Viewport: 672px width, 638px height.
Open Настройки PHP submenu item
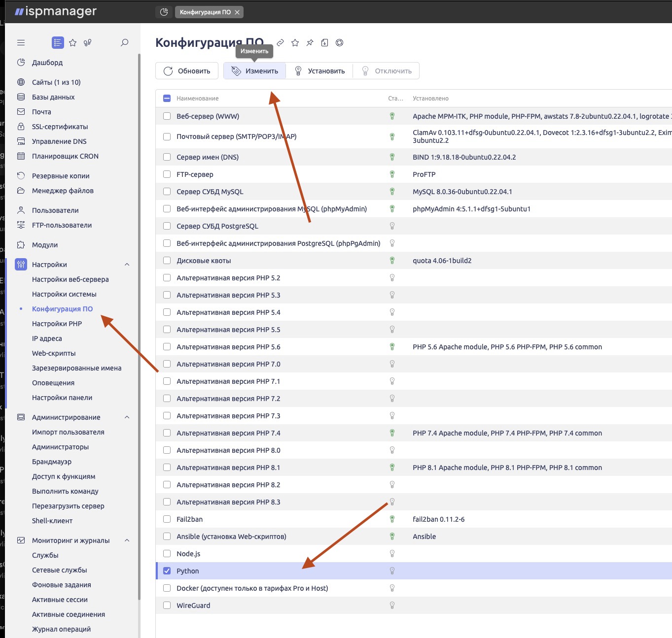point(57,324)
